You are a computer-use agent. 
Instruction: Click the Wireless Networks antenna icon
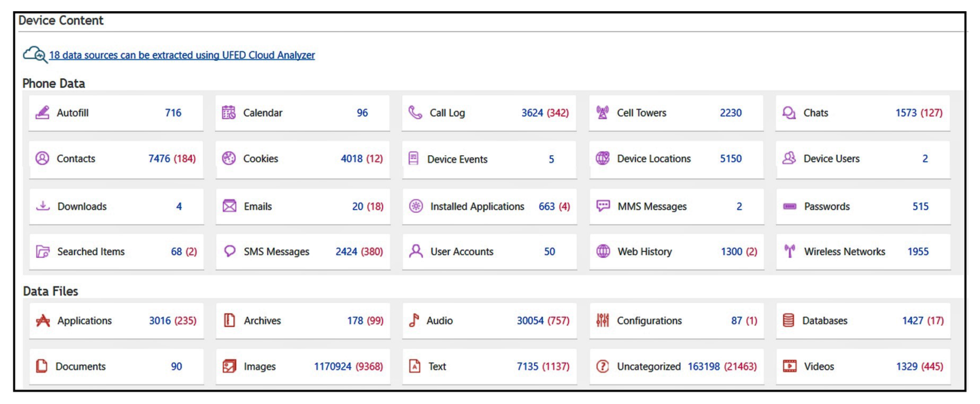pyautogui.click(x=790, y=251)
